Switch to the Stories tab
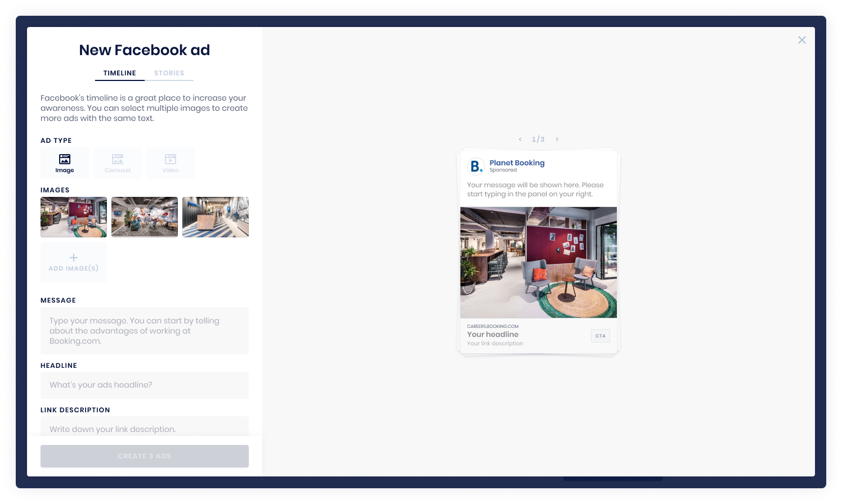 click(x=169, y=73)
